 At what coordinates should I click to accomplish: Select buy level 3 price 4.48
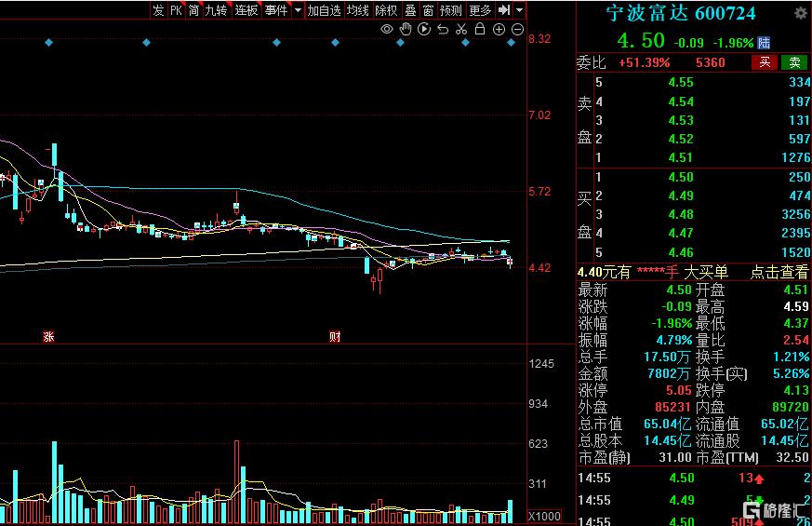point(681,214)
